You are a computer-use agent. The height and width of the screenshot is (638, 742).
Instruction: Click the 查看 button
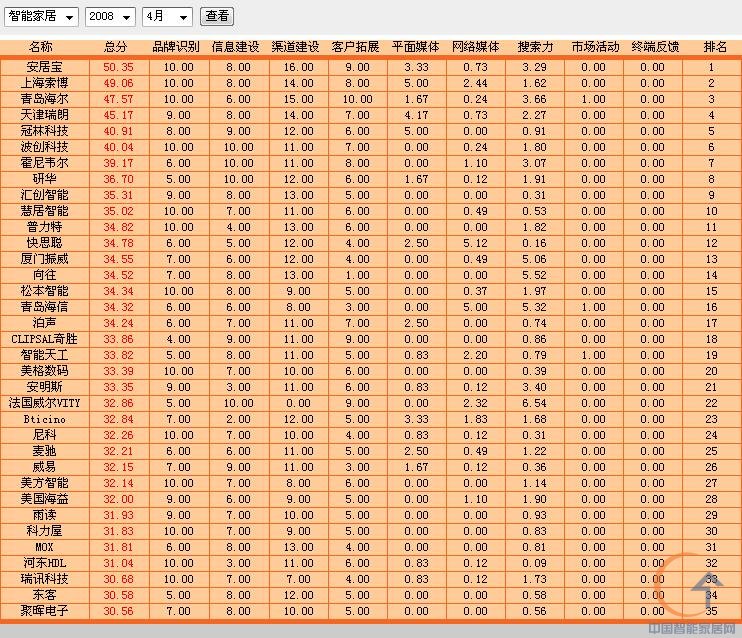coord(217,16)
